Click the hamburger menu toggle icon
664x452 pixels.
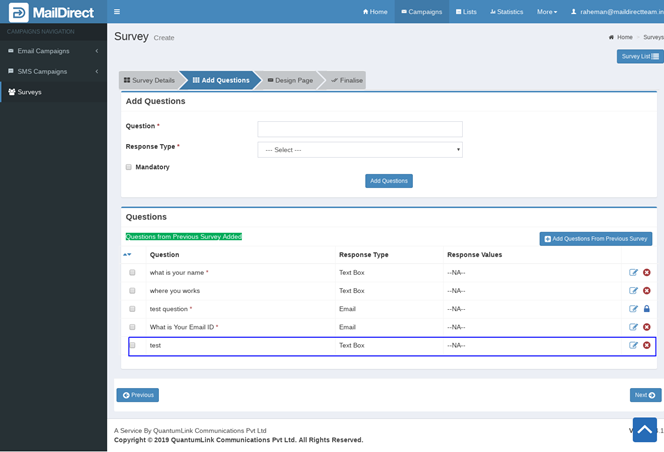(x=117, y=12)
